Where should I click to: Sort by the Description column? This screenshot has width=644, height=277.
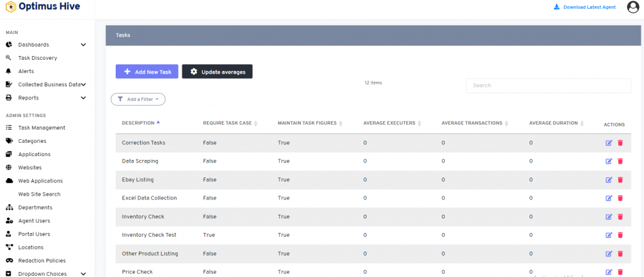click(141, 123)
